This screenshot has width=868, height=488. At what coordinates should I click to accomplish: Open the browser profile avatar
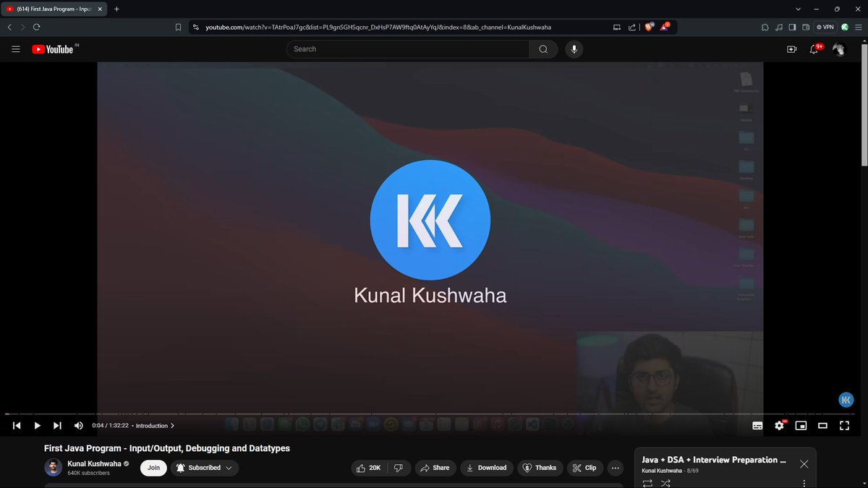[x=844, y=27]
